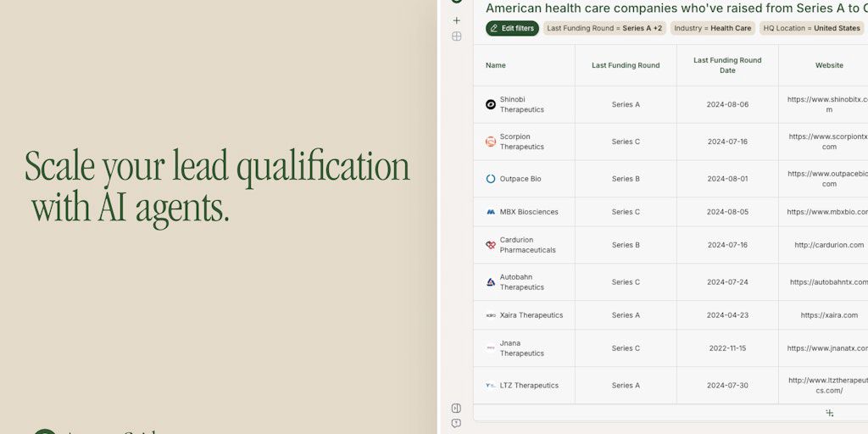868x434 pixels.
Task: Click the date 2024-08-01
Action: click(x=727, y=179)
